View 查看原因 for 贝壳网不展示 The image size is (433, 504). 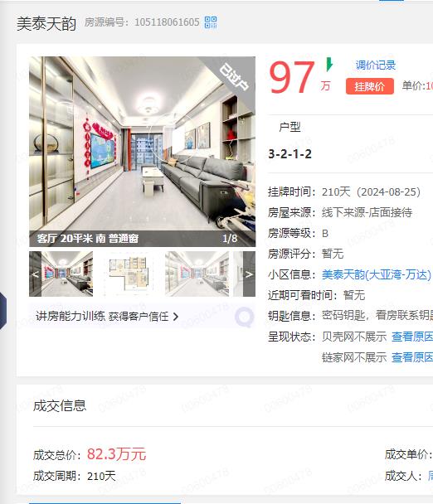point(412,337)
